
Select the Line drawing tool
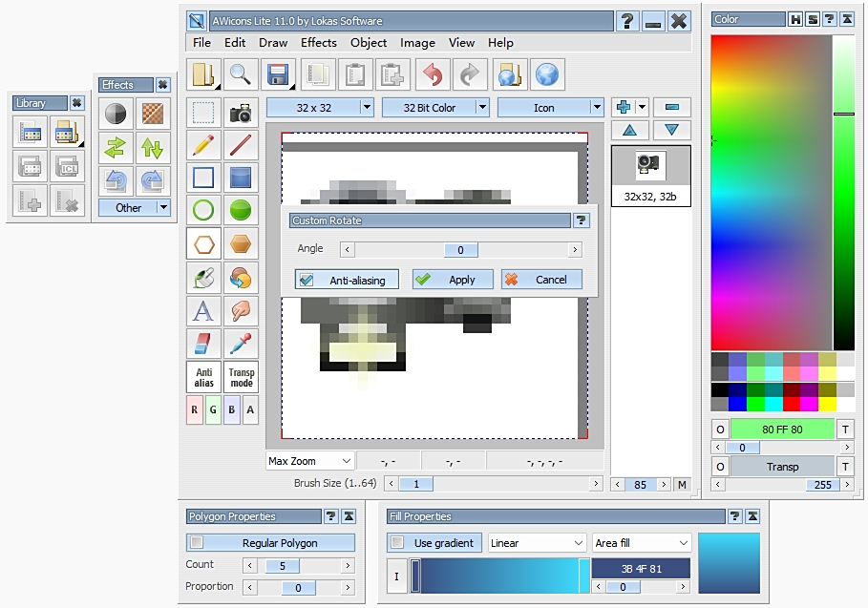tap(241, 145)
